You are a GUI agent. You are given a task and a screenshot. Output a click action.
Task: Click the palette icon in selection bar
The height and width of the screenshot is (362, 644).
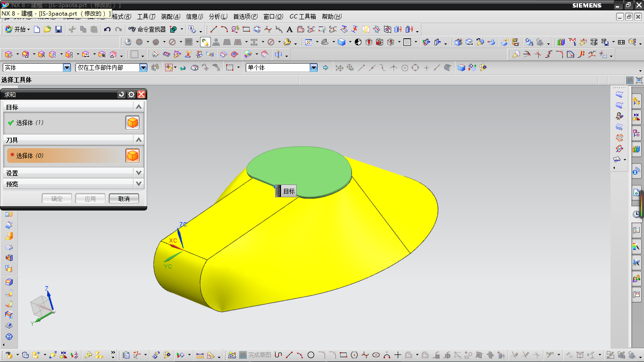click(x=483, y=68)
